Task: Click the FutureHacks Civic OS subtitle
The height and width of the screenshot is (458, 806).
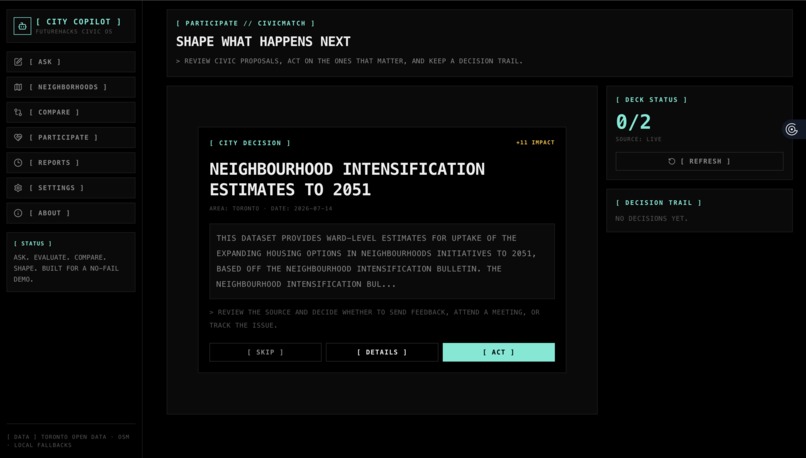Action: click(x=74, y=32)
